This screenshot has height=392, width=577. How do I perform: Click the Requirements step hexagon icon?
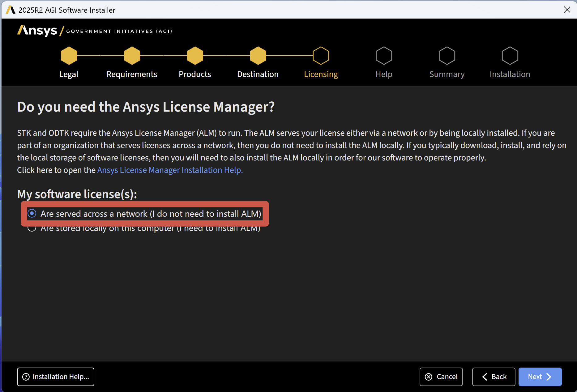(132, 56)
